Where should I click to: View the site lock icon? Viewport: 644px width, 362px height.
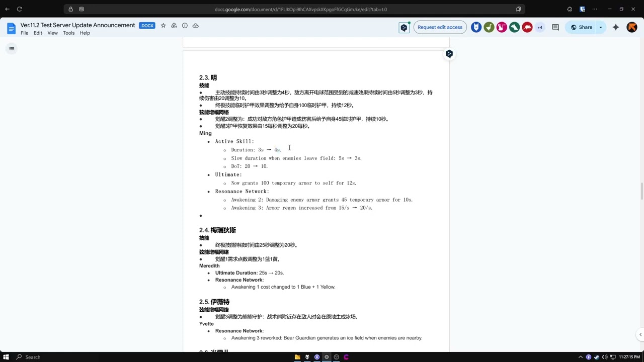click(70, 9)
